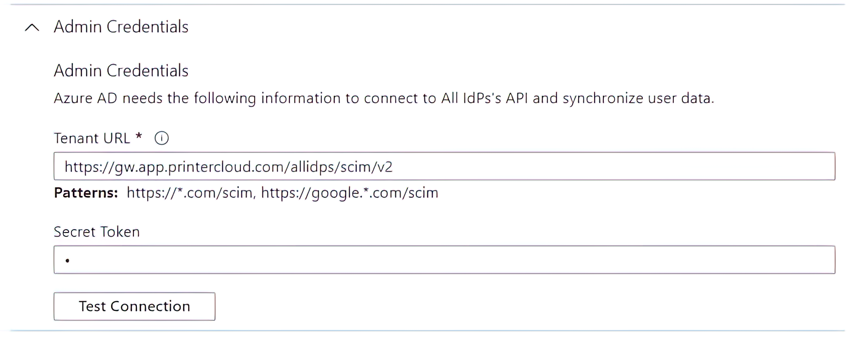Click the Secret Token field label

point(97,232)
